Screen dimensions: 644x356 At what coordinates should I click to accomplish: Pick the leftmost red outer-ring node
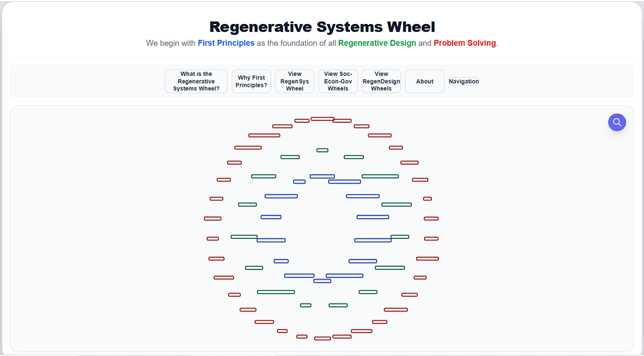(213, 219)
